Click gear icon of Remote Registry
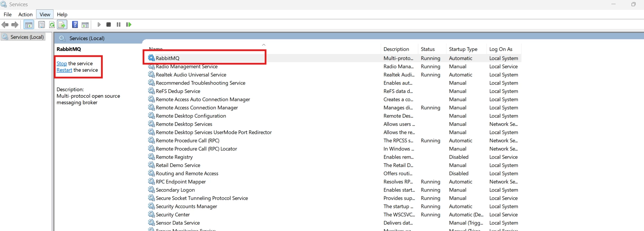This screenshot has height=231, width=644. 152,157
